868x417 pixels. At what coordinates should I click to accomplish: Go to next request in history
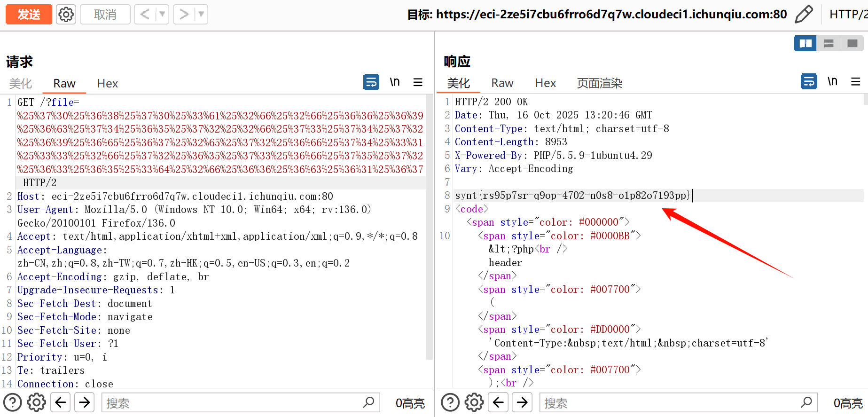[184, 15]
